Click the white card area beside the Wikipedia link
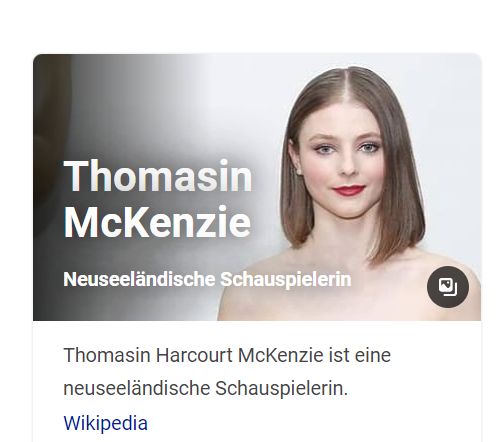The image size is (499, 442). coord(300,423)
